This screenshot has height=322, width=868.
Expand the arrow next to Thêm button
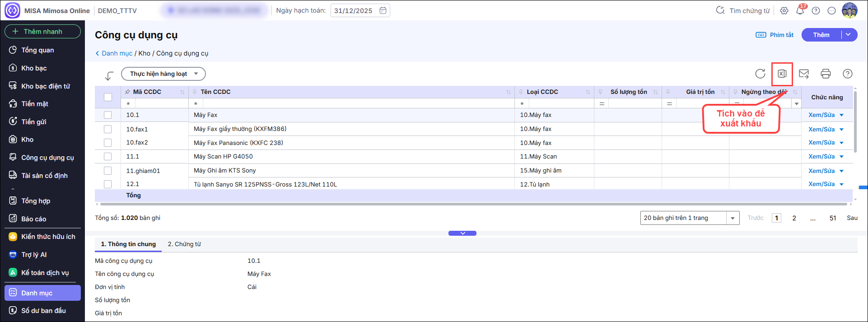[x=849, y=35]
